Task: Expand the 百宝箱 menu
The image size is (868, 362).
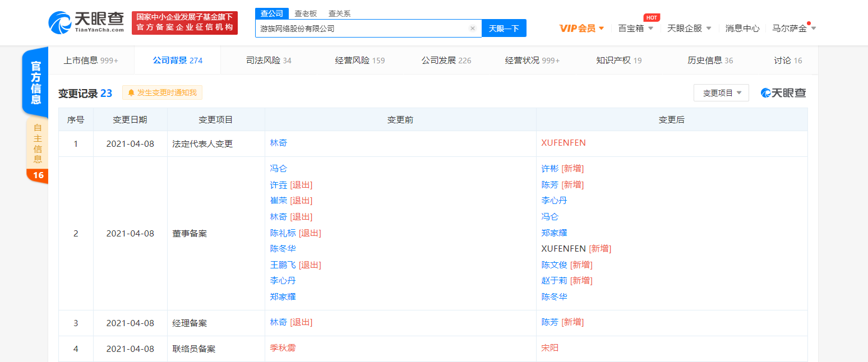Action: (635, 29)
